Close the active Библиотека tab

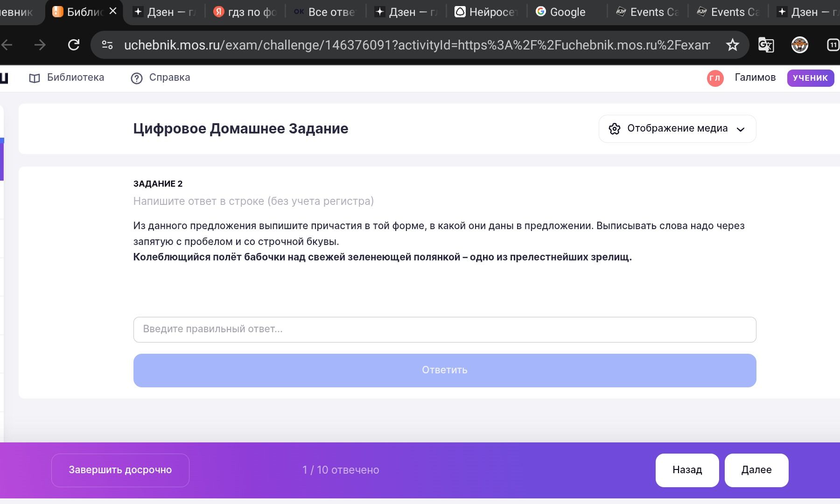(x=113, y=11)
